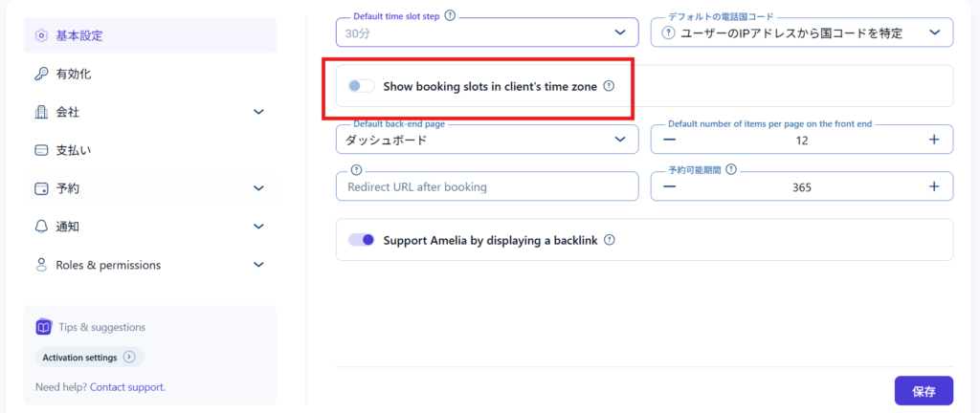Click help icon above Redirect URL field
The image size is (980, 413).
(356, 169)
